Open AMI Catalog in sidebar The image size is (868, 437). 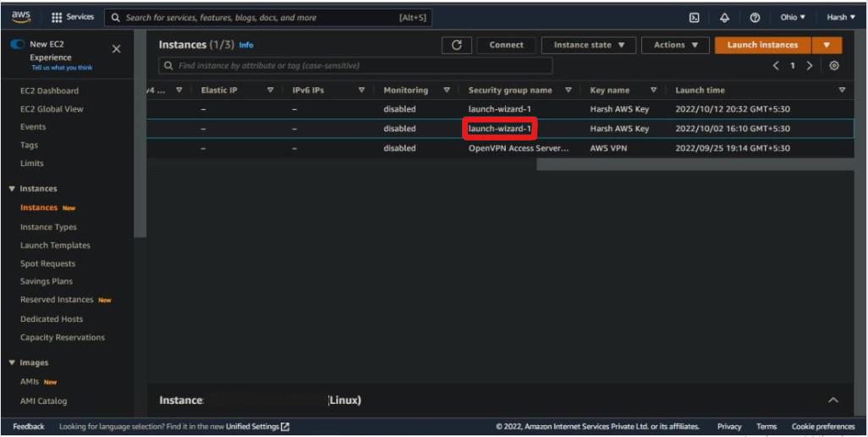point(44,401)
